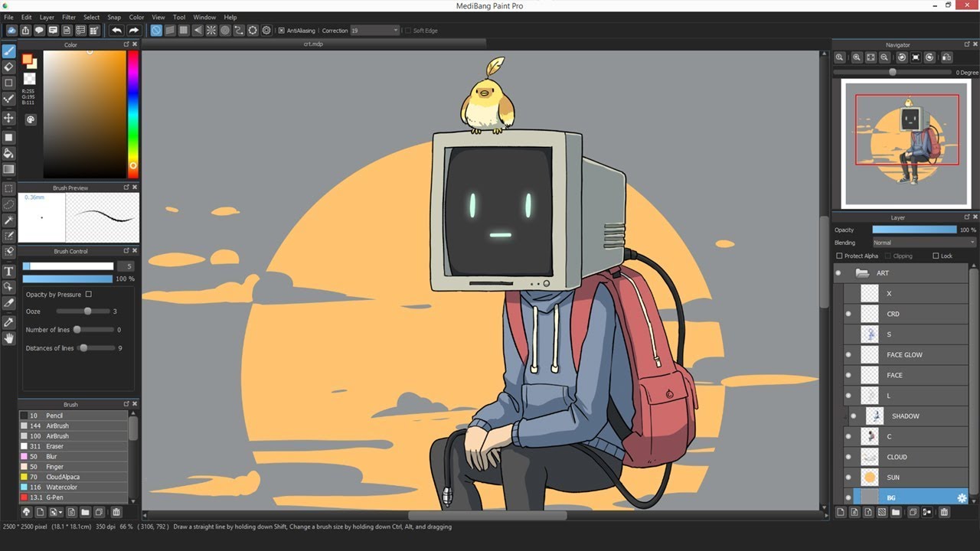Choose the G-Pen brush
980x551 pixels.
point(73,497)
